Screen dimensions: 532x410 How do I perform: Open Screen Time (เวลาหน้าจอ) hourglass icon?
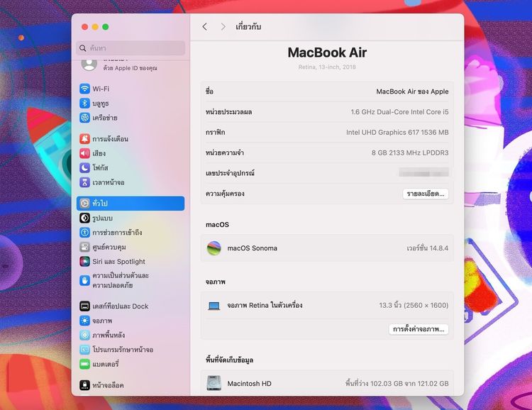pos(84,182)
